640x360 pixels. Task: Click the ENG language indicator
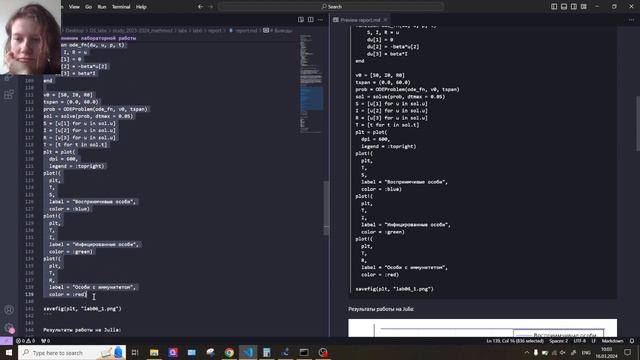(x=587, y=352)
